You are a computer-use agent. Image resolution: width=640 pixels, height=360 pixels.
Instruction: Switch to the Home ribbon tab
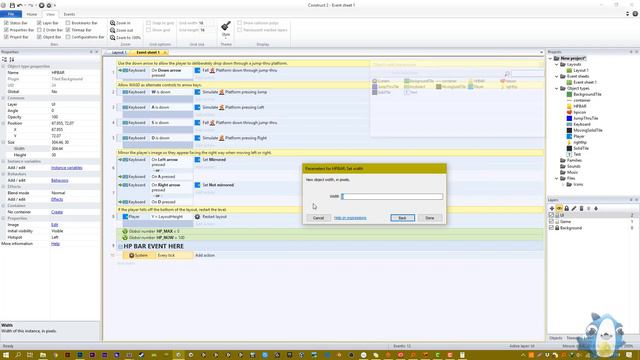pyautogui.click(x=31, y=14)
